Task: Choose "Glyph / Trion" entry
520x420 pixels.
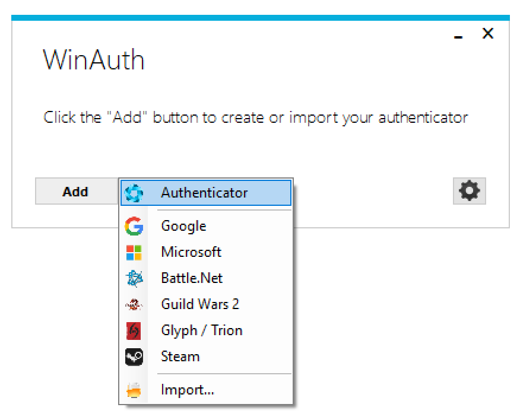Action: pos(202,330)
